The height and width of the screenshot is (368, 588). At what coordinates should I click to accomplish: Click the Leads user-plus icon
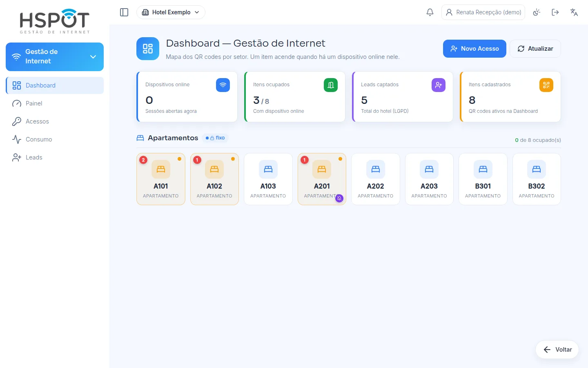[17, 157]
